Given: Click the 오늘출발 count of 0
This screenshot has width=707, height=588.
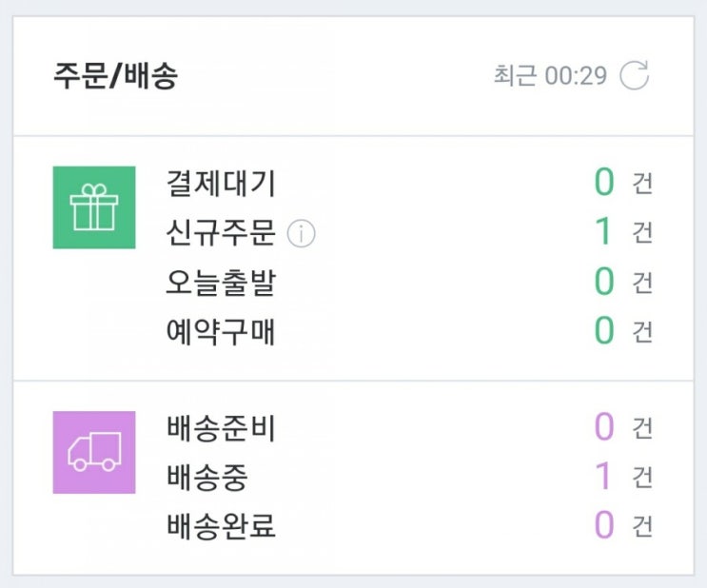Looking at the screenshot, I should [604, 282].
